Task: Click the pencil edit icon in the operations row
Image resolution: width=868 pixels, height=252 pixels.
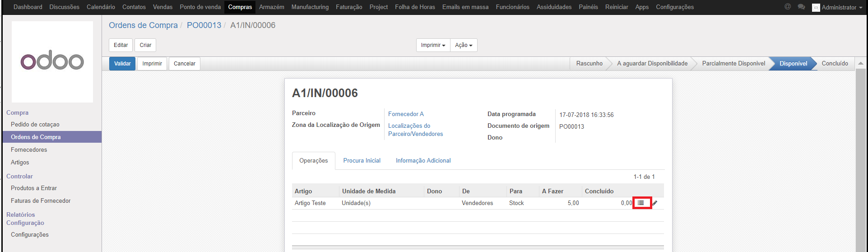Action: (x=655, y=203)
